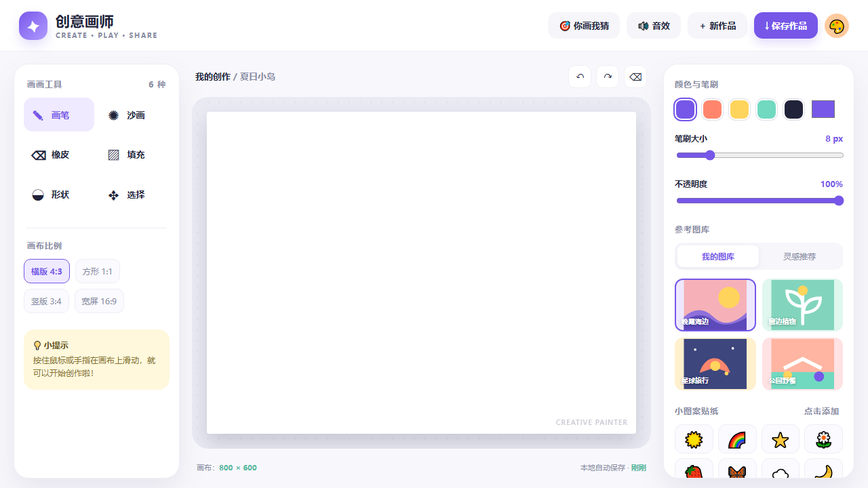This screenshot has width=868, height=488.
Task: Click the 100% opacity value
Action: coord(831,184)
